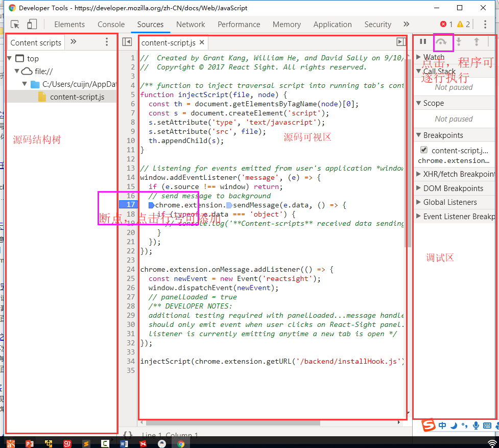499x448 pixels.
Task: Click the red error count indicator
Action: (446, 24)
